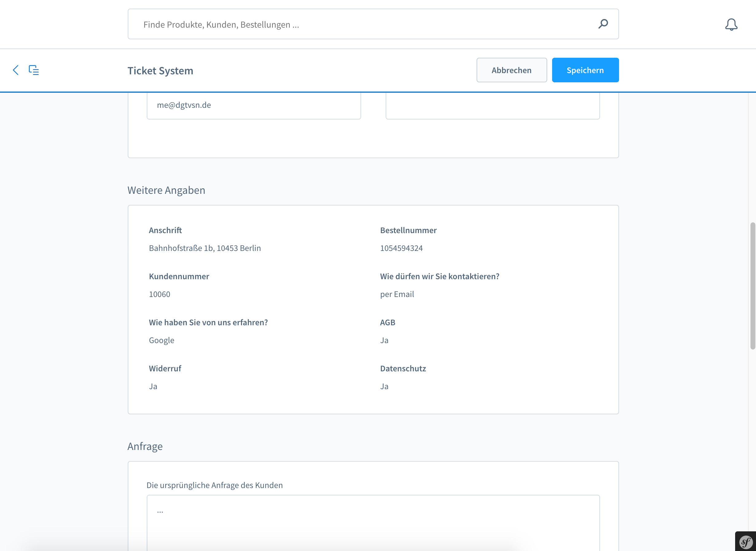The height and width of the screenshot is (551, 756).
Task: Click the clipboard/copy icon
Action: 33,70
